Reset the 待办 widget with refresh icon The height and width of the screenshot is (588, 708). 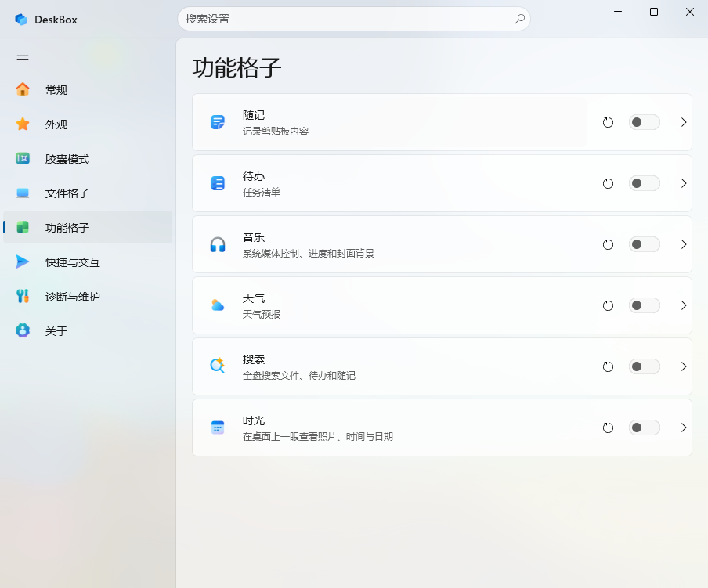point(609,183)
